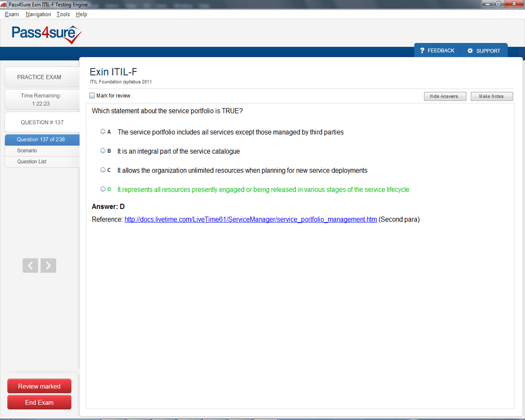Click the Feedback question mark icon
The image size is (525, 420).
tap(422, 50)
